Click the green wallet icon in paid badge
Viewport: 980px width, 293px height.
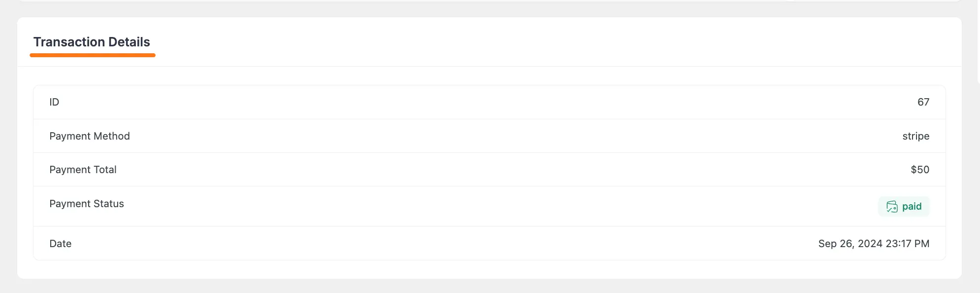click(x=891, y=207)
